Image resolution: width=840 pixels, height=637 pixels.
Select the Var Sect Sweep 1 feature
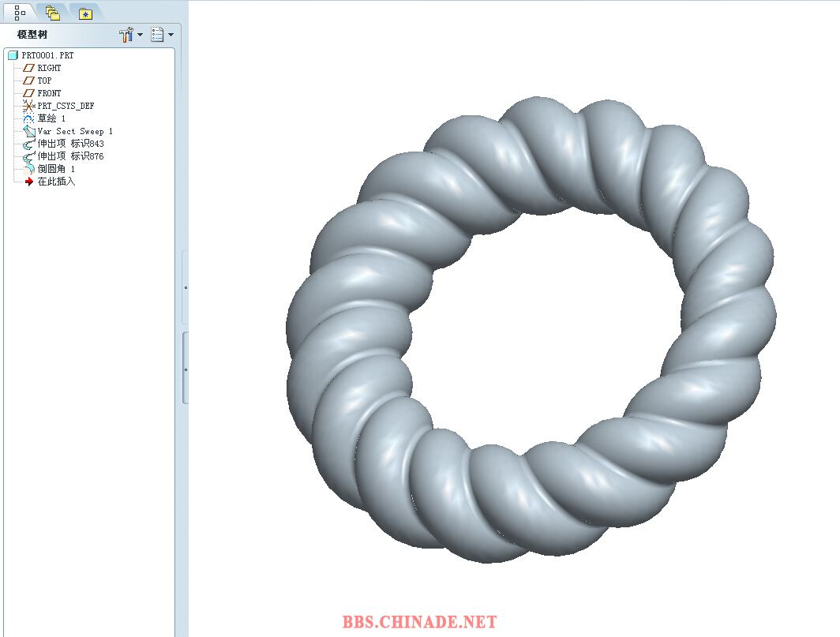coord(75,131)
